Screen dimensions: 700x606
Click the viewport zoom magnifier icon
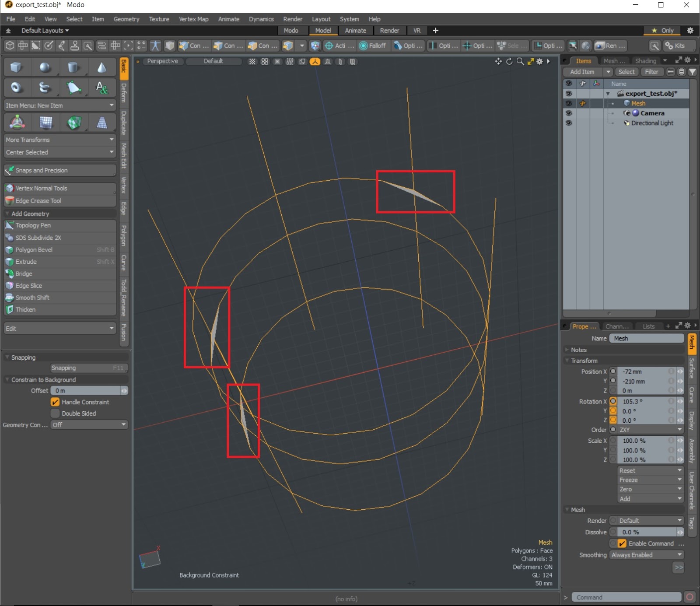(x=520, y=62)
